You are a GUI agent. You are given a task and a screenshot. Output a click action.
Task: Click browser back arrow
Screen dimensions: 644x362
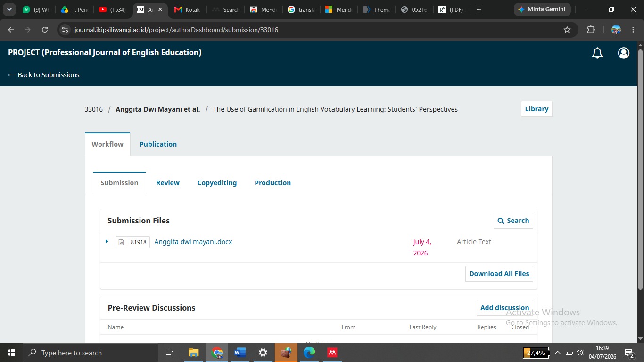pyautogui.click(x=11, y=30)
